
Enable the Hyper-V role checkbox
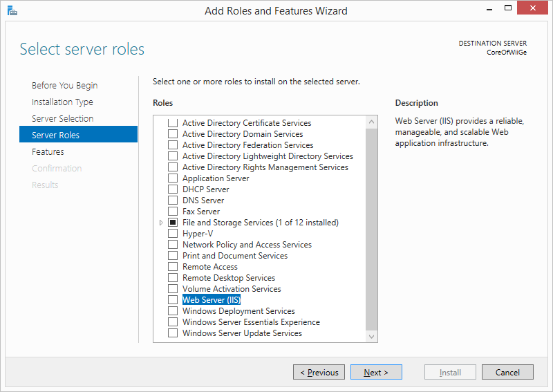pyautogui.click(x=173, y=234)
